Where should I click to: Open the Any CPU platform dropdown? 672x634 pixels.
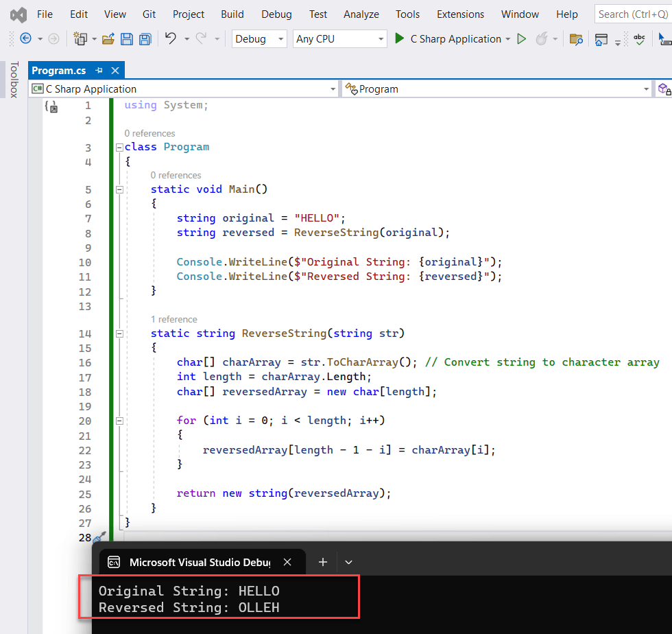click(x=339, y=38)
